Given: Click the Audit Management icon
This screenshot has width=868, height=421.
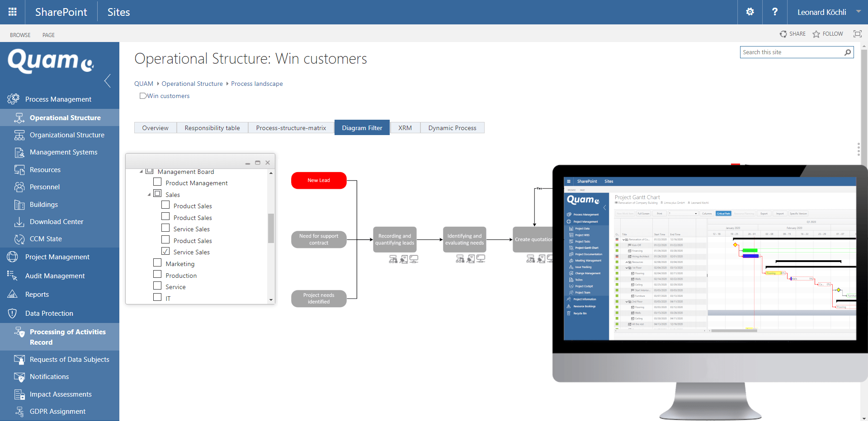Looking at the screenshot, I should [x=13, y=276].
